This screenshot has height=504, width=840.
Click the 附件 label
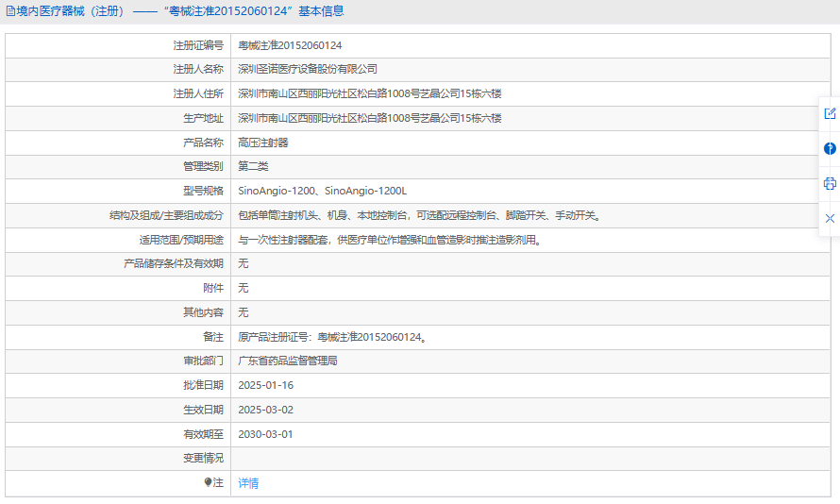213,288
